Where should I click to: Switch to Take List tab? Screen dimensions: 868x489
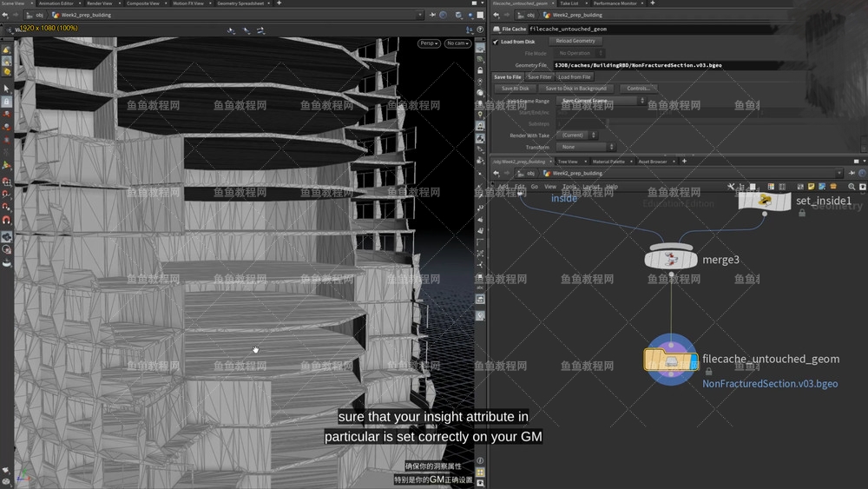point(569,3)
